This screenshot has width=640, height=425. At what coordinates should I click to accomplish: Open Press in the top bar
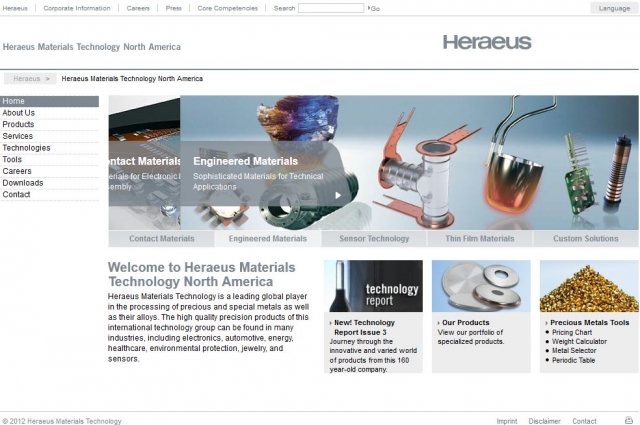(173, 8)
